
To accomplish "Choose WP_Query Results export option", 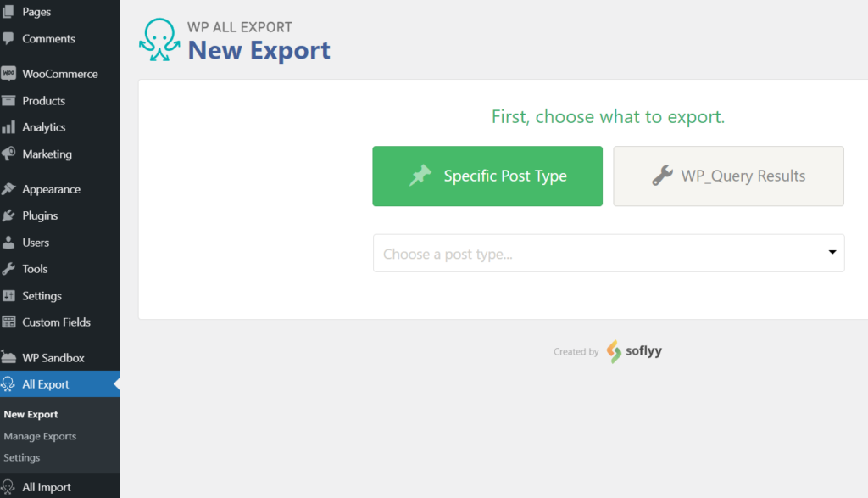I will point(728,176).
